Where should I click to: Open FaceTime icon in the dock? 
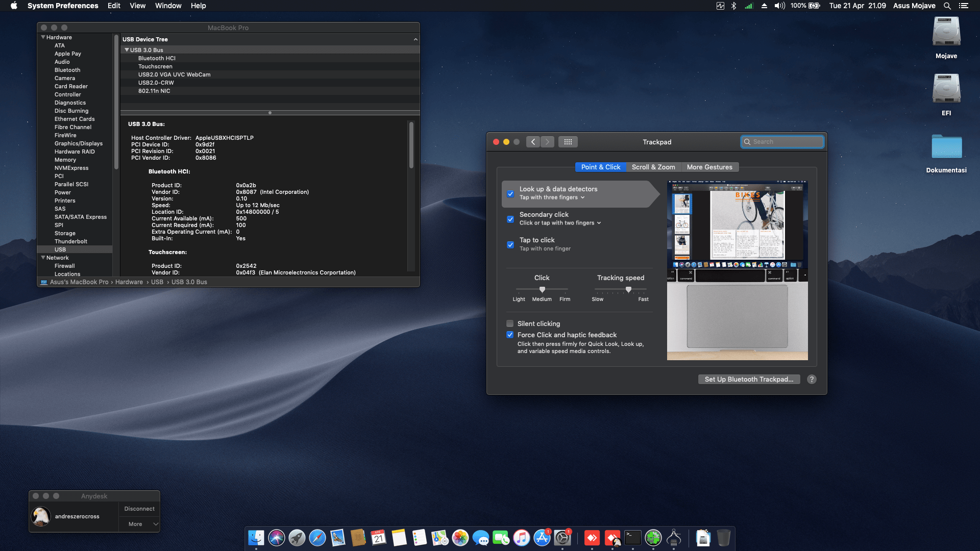point(501,538)
